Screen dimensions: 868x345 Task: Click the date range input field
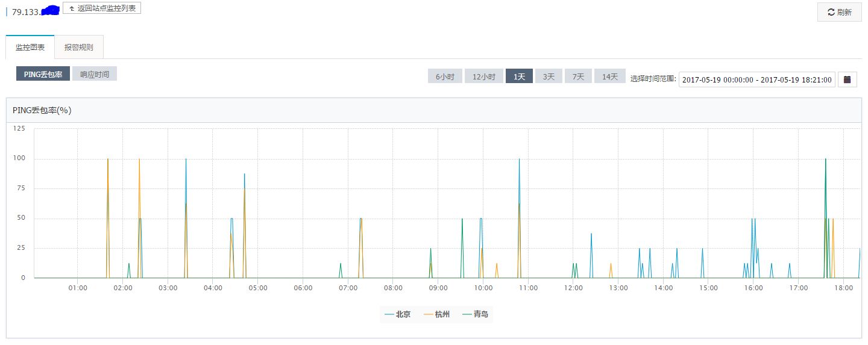point(756,79)
